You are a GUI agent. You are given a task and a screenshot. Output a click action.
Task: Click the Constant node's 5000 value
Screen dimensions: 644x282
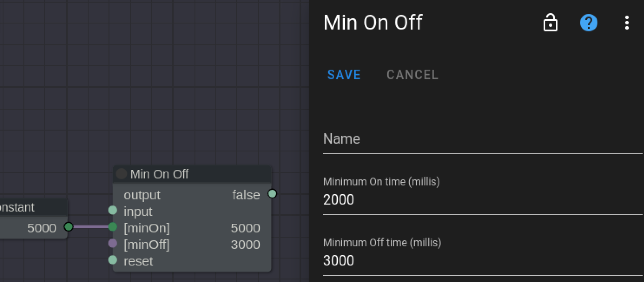(41, 228)
